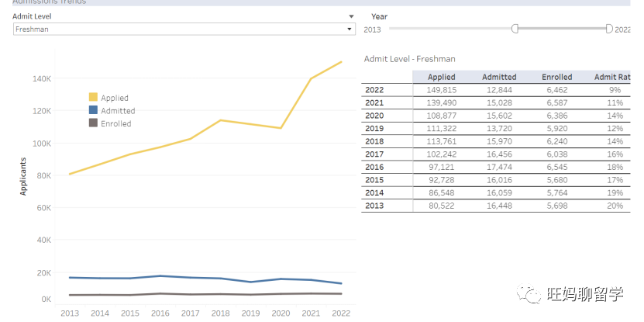The width and height of the screenshot is (644, 322).
Task: Click the 111,322 applied cell
Action: (442, 128)
